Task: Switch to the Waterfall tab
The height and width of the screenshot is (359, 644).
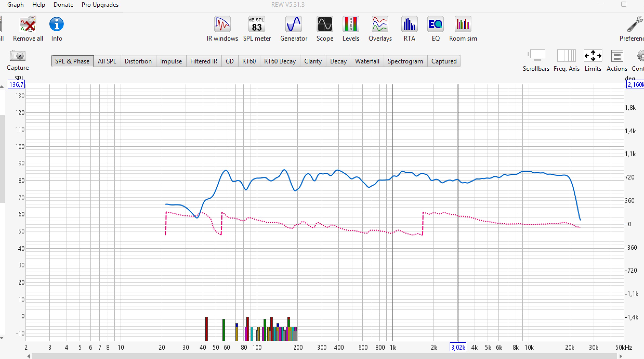Action: [x=367, y=61]
